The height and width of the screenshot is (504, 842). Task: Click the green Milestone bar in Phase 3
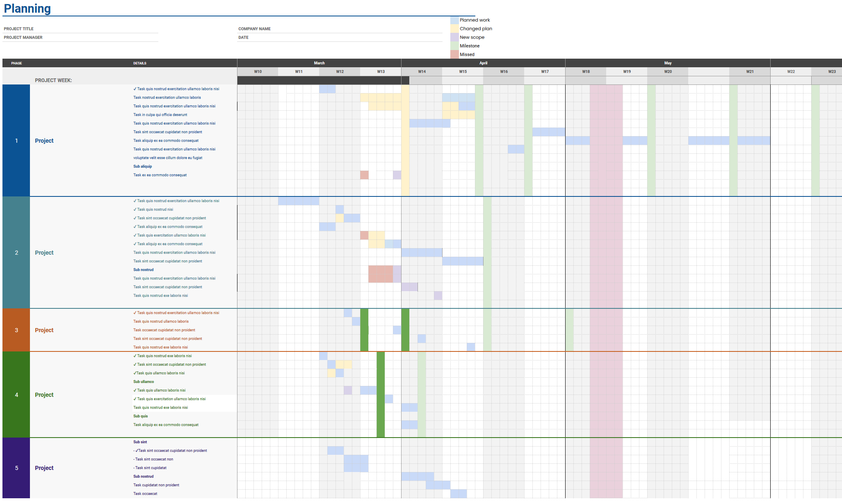pyautogui.click(x=364, y=330)
